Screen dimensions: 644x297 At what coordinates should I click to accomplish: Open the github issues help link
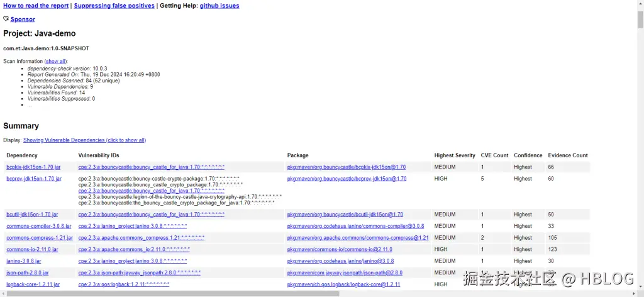(x=219, y=6)
